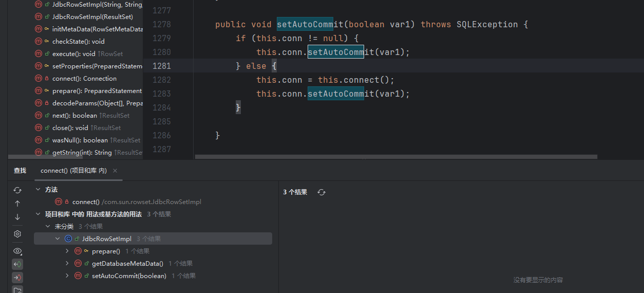644x293 pixels.
Task: Select the connect() (项目和库 内) tab
Action: (73, 171)
